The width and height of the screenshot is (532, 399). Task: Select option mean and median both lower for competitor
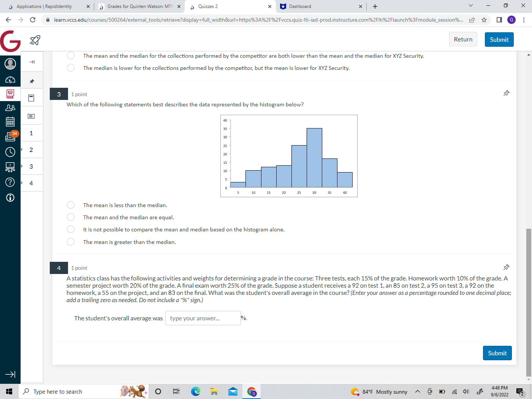point(71,55)
